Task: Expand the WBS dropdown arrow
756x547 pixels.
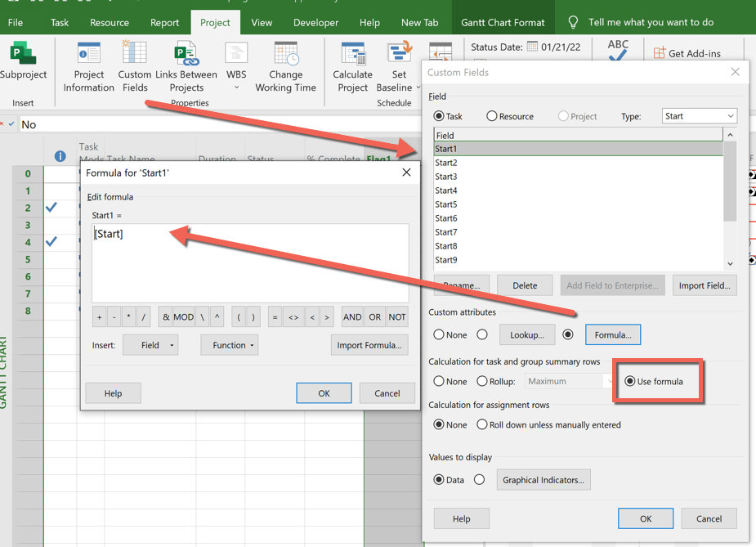Action: [237, 87]
